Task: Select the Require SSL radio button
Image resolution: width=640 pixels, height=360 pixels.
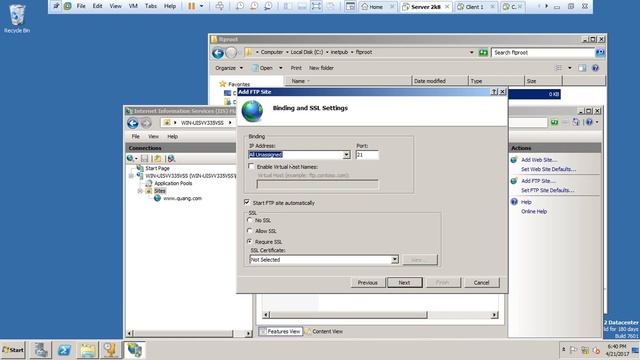Action: click(x=250, y=242)
